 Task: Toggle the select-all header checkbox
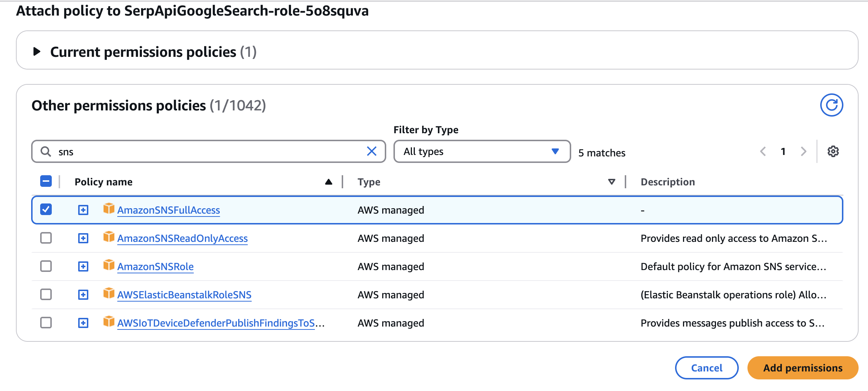click(46, 181)
